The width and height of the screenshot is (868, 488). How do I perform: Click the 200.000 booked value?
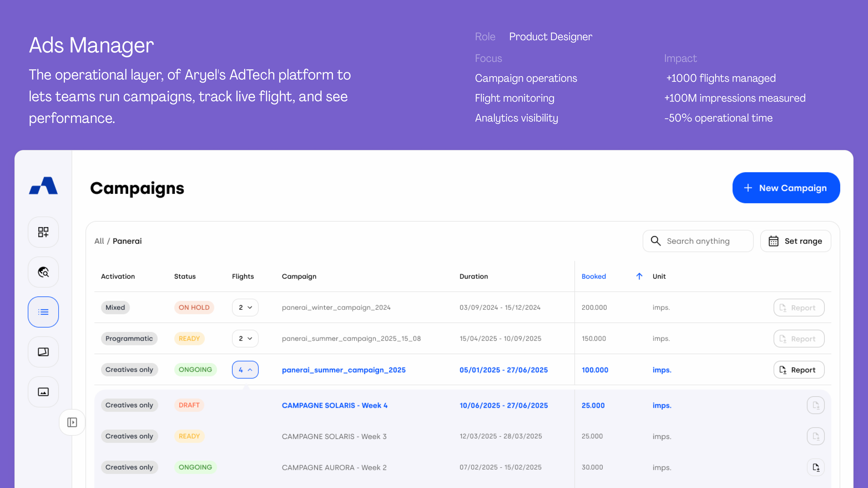[594, 307]
